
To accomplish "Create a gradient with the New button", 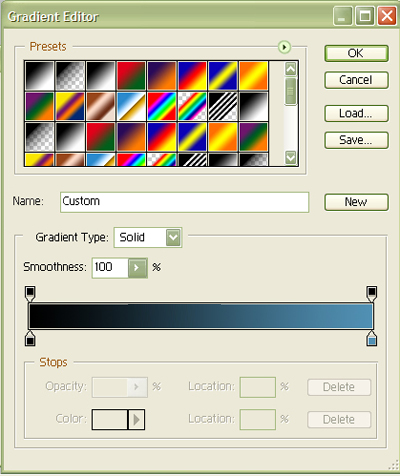I will pyautogui.click(x=356, y=202).
